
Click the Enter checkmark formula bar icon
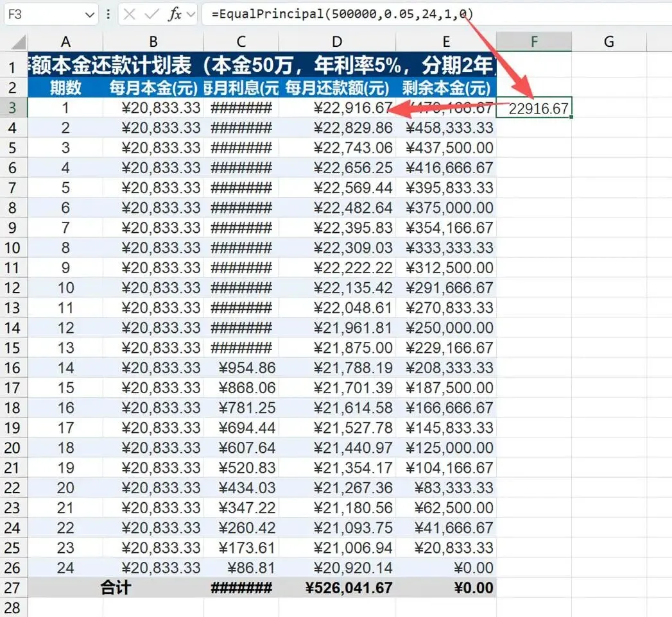click(x=151, y=15)
